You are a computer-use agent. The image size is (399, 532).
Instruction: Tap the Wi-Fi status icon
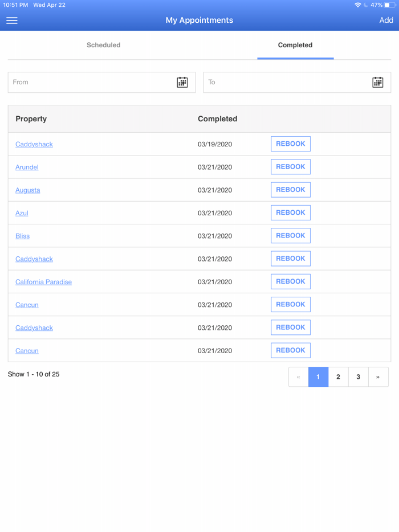pyautogui.click(x=357, y=5)
